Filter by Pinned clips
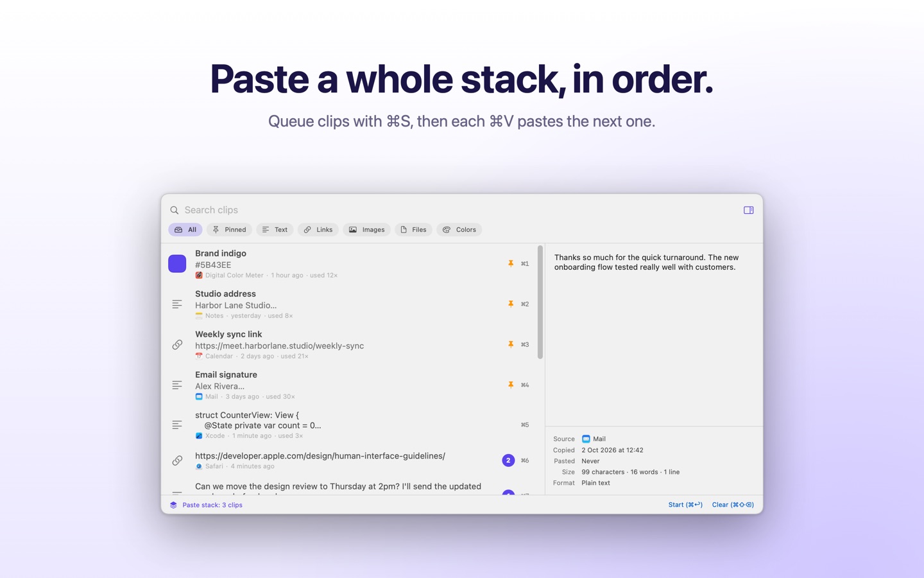The height and width of the screenshot is (578, 924). [229, 229]
